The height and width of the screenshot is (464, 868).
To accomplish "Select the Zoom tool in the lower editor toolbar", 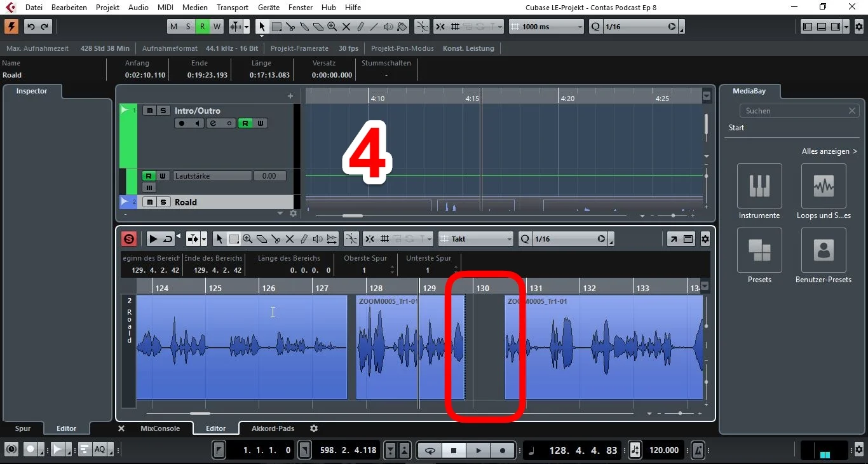I will click(x=248, y=239).
